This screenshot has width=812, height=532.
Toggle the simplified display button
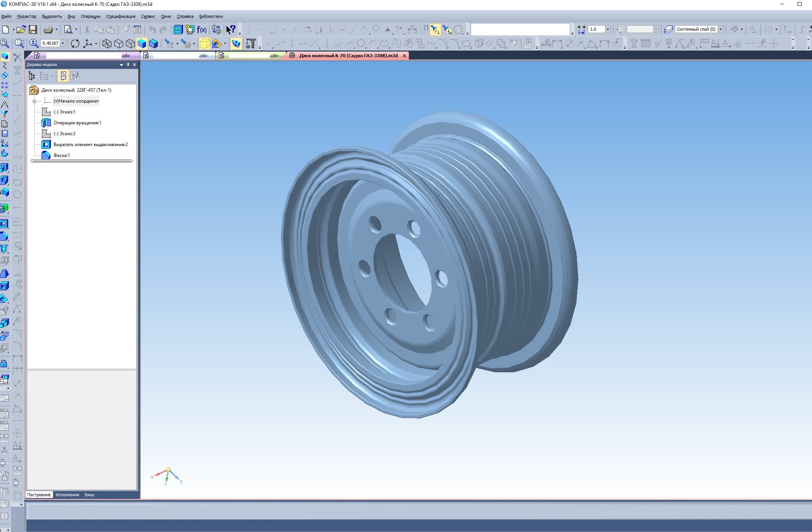pos(236,44)
